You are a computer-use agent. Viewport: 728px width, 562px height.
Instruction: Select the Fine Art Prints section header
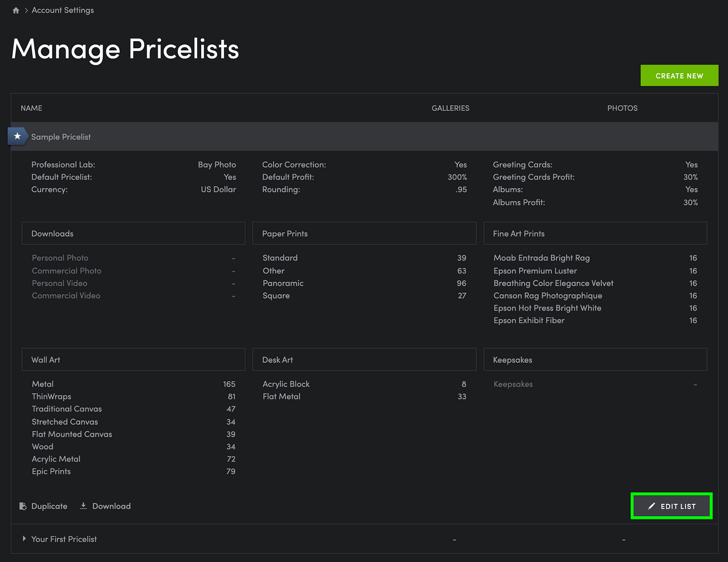point(595,233)
